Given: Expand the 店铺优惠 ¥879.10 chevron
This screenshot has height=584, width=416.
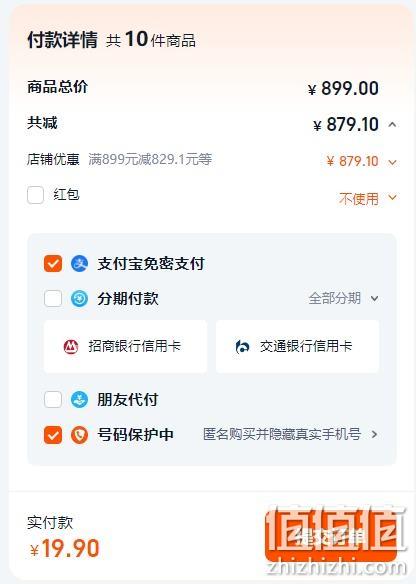Looking at the screenshot, I should click(392, 162).
